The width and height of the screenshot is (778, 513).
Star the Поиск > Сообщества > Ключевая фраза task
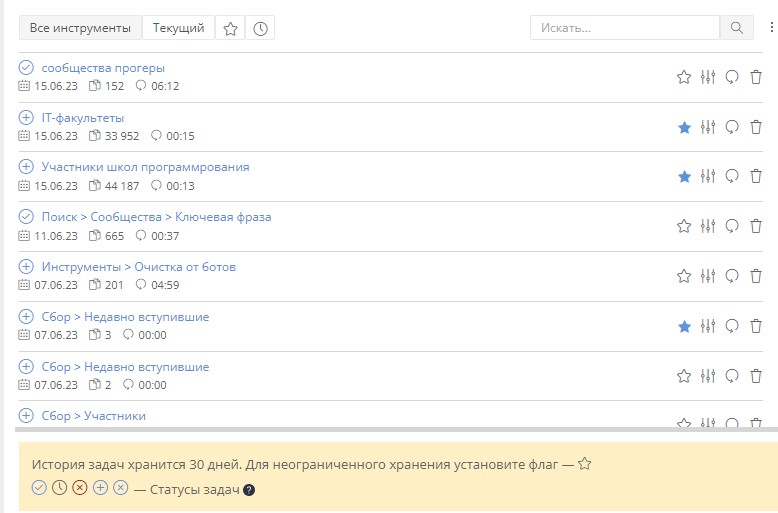684,226
